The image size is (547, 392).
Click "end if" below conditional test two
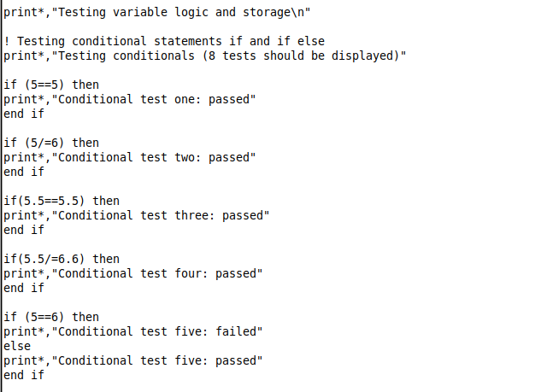(24, 172)
